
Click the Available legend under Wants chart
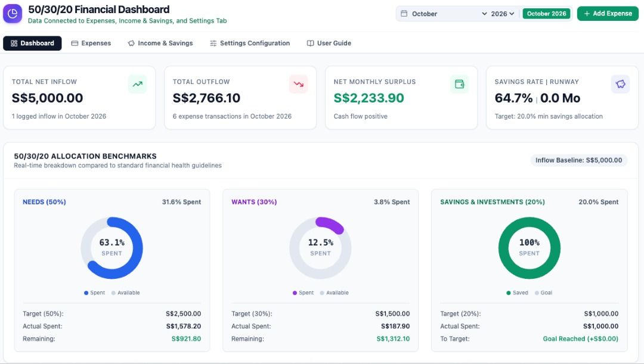tap(335, 293)
